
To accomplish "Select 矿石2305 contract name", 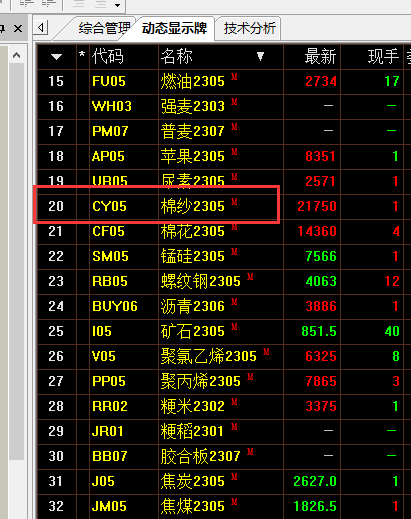I will pyautogui.click(x=193, y=331).
